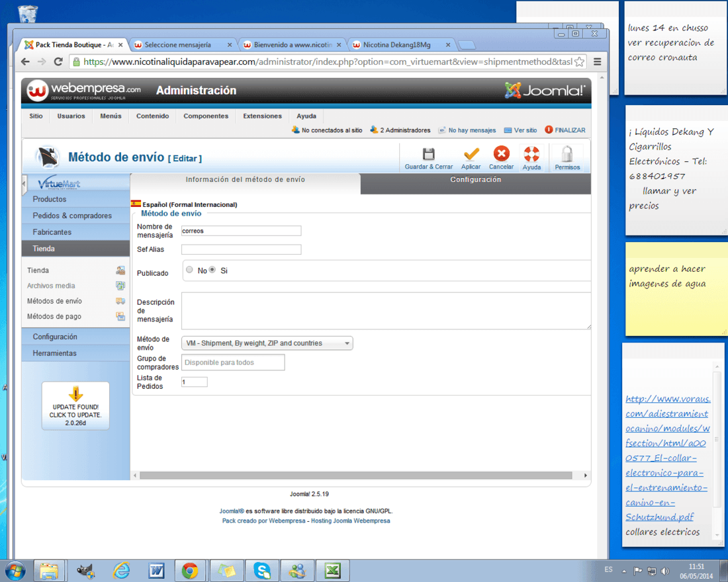Click the VirtueMart logo
728x582 pixels.
pyautogui.click(x=59, y=183)
